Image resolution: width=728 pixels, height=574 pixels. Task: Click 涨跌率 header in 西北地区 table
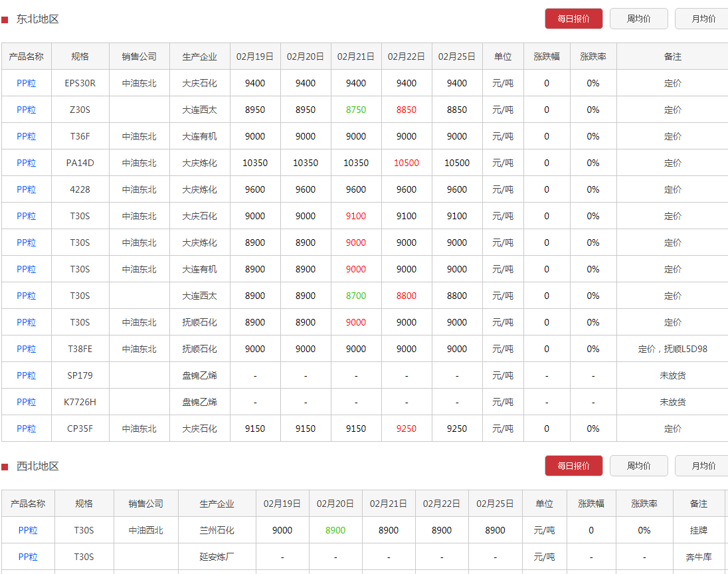[x=644, y=504]
